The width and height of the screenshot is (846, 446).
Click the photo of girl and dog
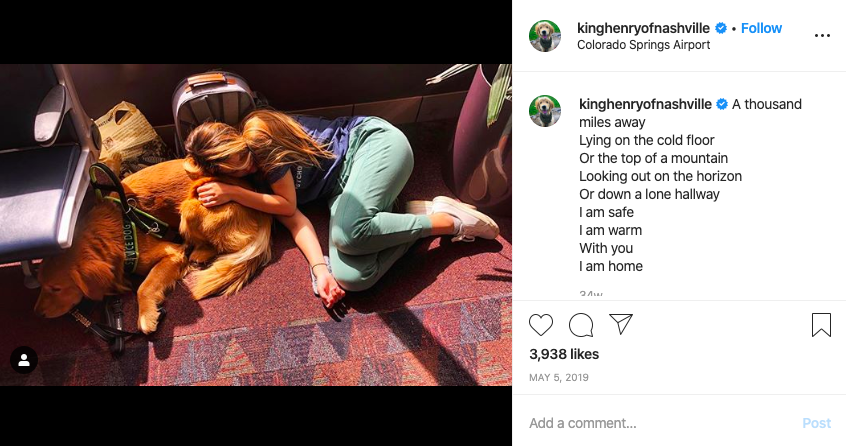pyautogui.click(x=256, y=225)
